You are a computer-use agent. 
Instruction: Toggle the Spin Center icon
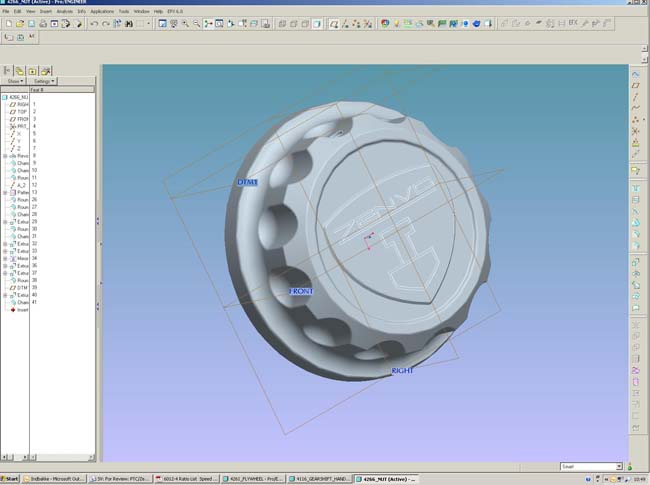[x=208, y=24]
